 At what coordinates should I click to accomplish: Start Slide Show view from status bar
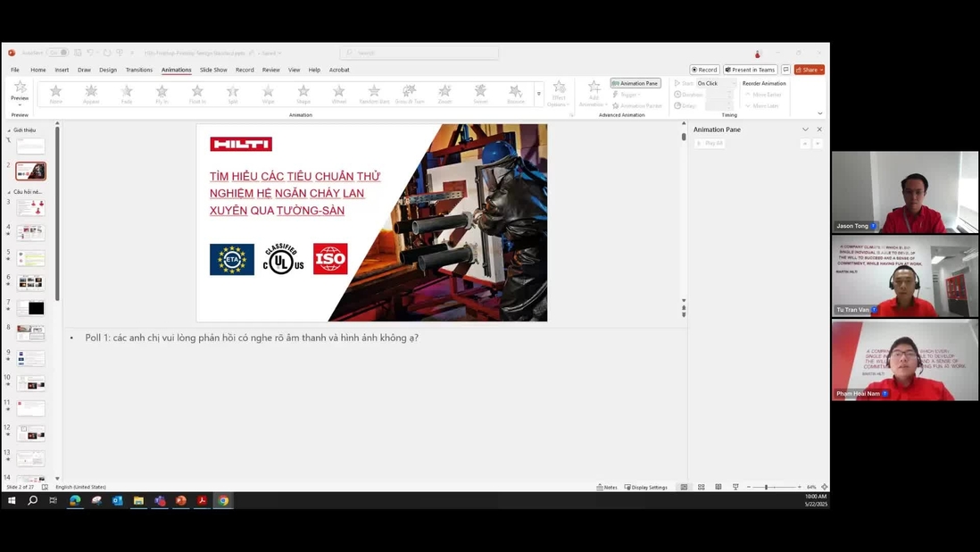(x=735, y=487)
